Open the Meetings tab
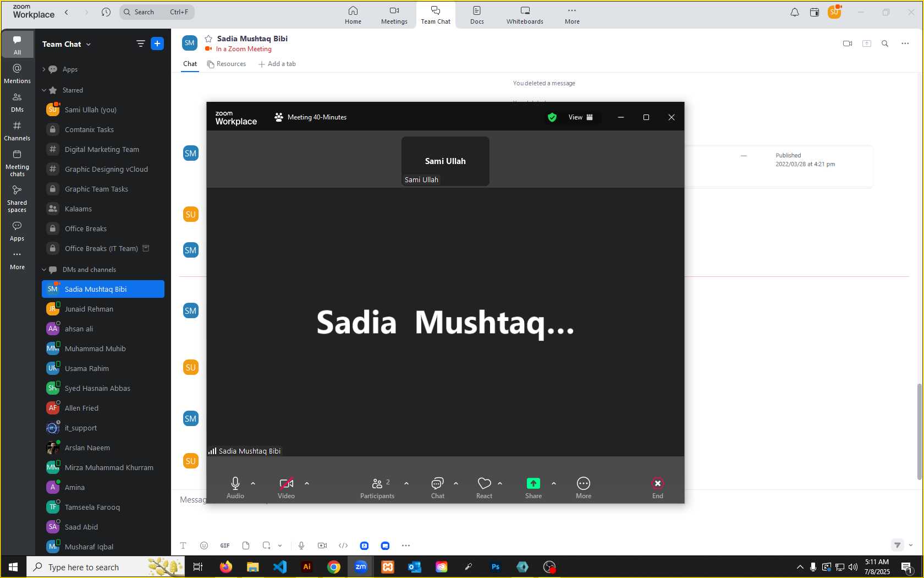 (x=394, y=15)
